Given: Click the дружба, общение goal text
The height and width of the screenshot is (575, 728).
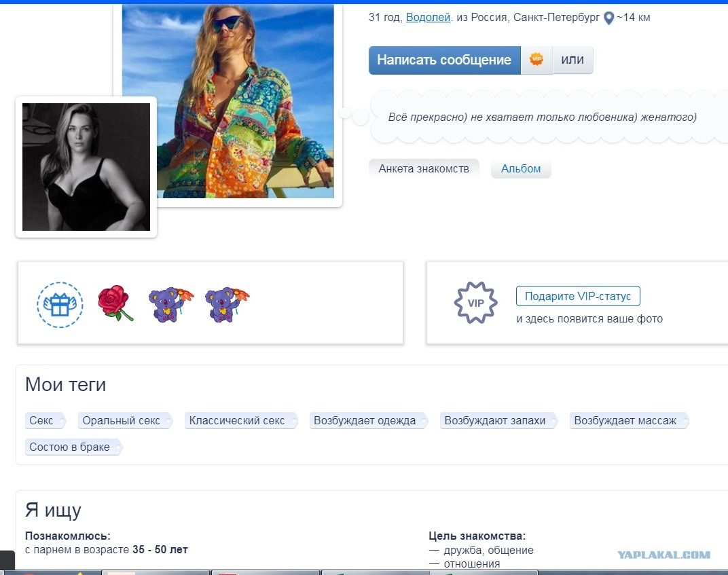Looking at the screenshot, I should coord(488,551).
